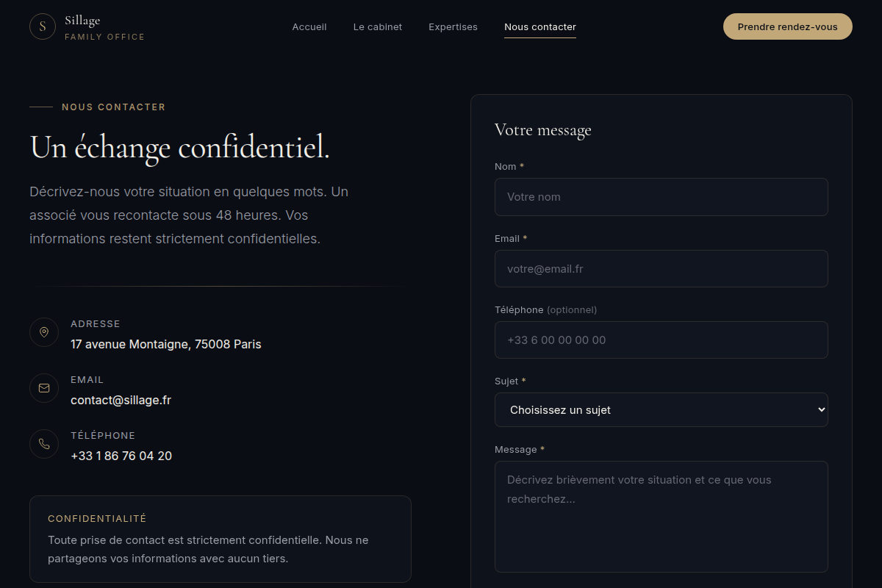Click the Sillage S logo icon
The width and height of the screenshot is (882, 588).
pos(43,26)
